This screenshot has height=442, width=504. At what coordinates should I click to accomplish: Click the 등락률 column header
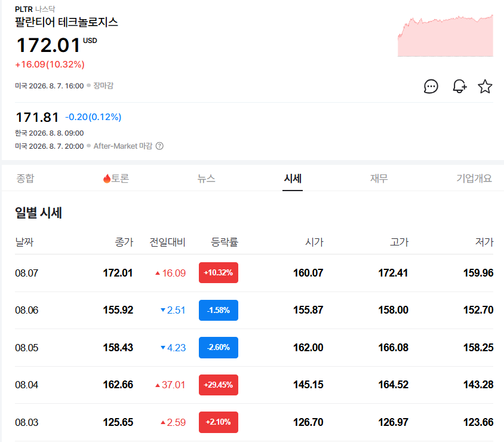(225, 242)
